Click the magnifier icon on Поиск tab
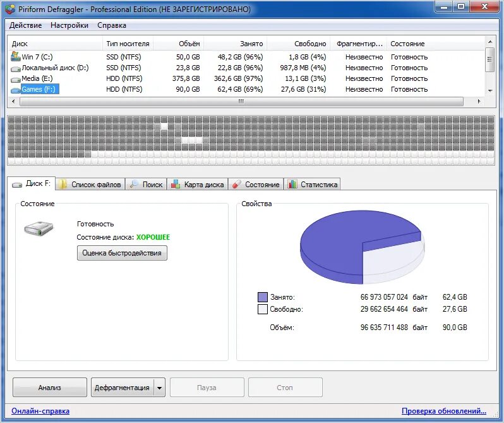This screenshot has width=504, height=423. point(133,185)
